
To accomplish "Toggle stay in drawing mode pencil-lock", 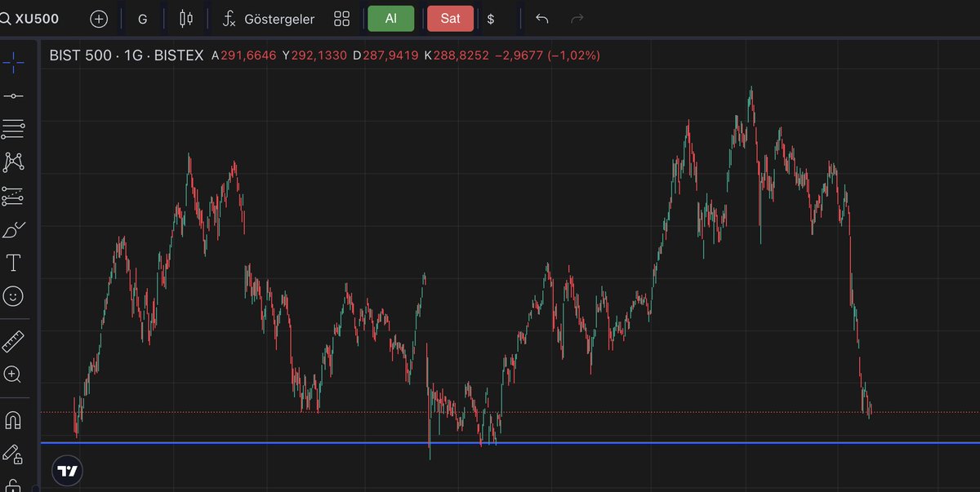I will (11, 453).
